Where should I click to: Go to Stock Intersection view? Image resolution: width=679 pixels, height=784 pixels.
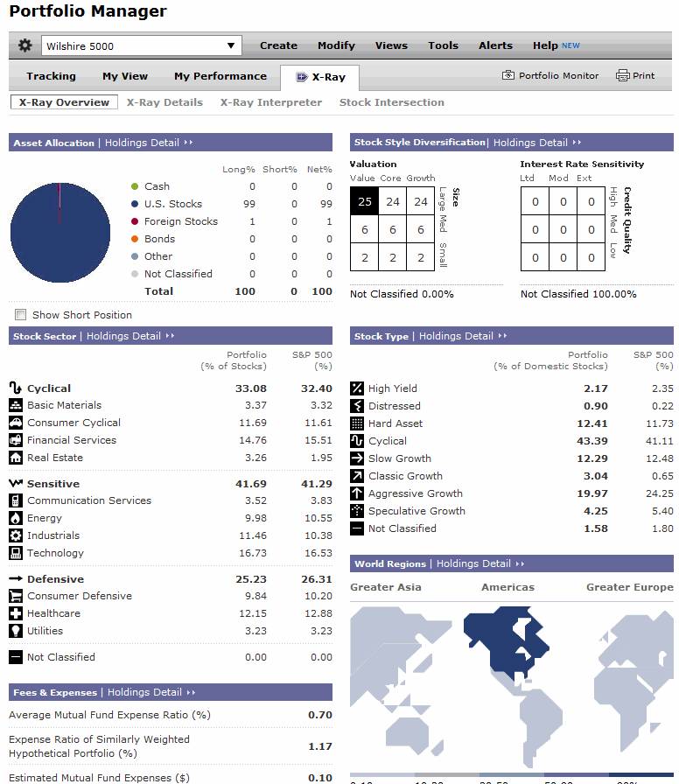tap(391, 102)
